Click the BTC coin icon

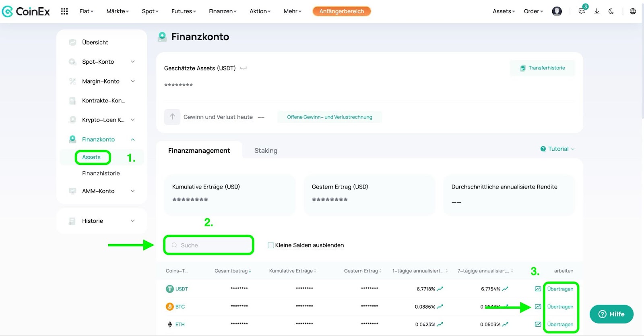(x=170, y=307)
